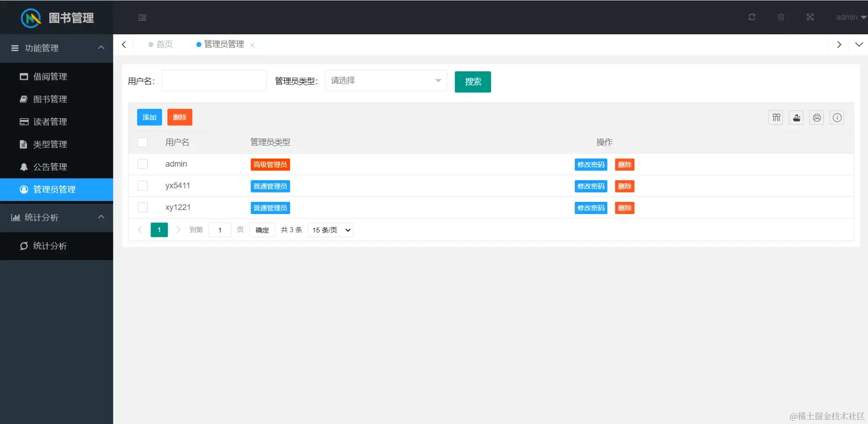Enter fullscreen with the expand icon
The image size is (868, 424).
pyautogui.click(x=810, y=17)
